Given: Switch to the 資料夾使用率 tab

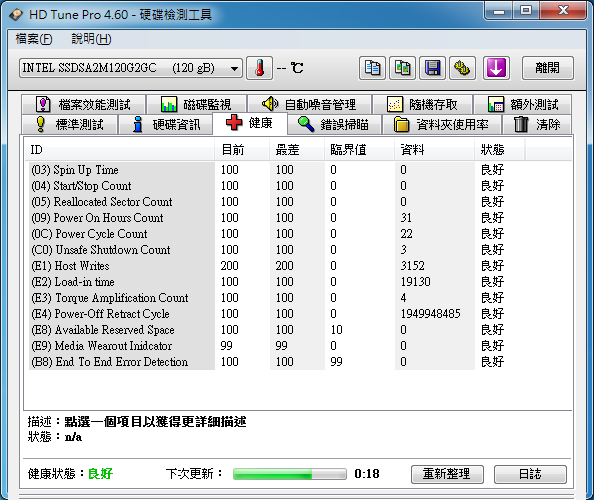Looking at the screenshot, I should 442,124.
